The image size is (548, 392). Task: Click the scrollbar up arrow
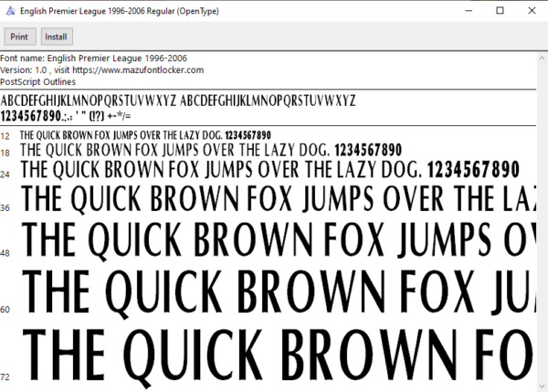542,58
